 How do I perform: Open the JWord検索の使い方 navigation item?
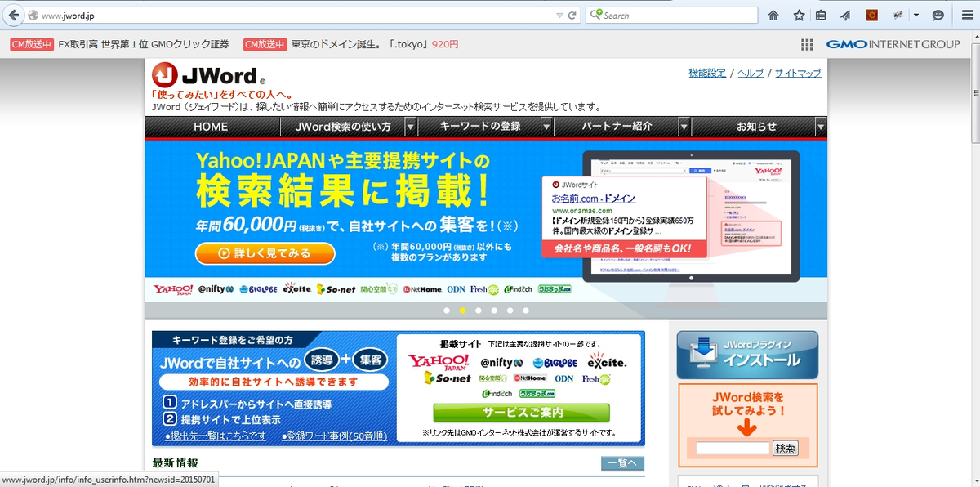(343, 127)
